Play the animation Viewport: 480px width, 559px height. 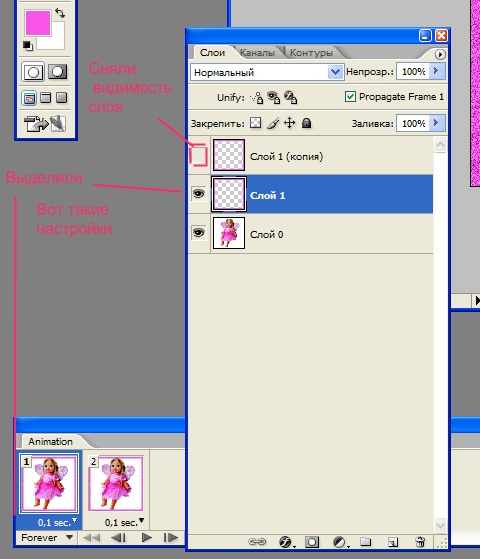tap(146, 538)
